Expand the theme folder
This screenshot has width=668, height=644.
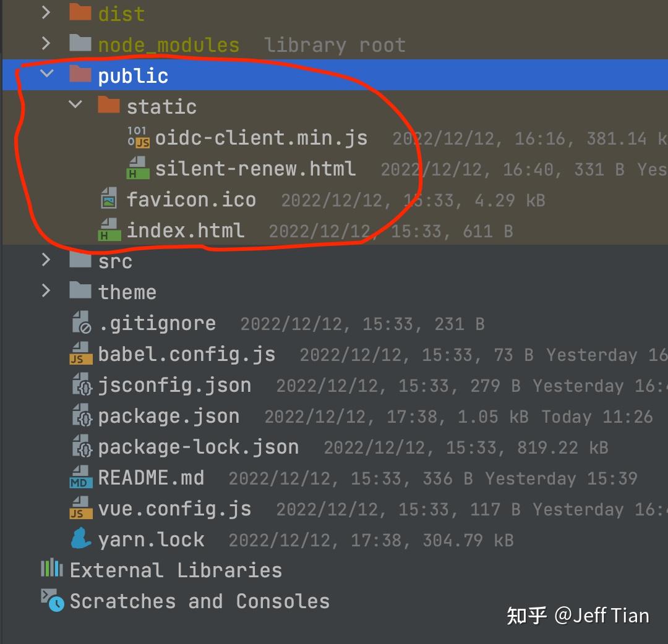[45, 291]
